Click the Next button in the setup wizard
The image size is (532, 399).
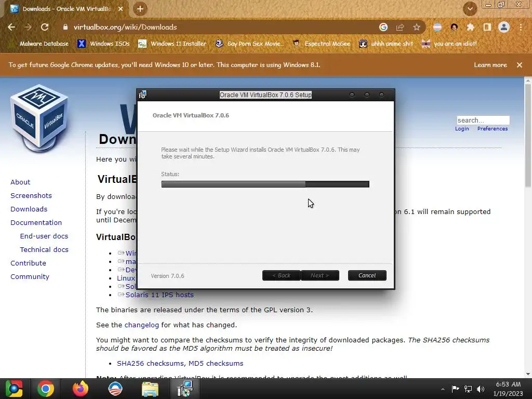click(x=320, y=275)
